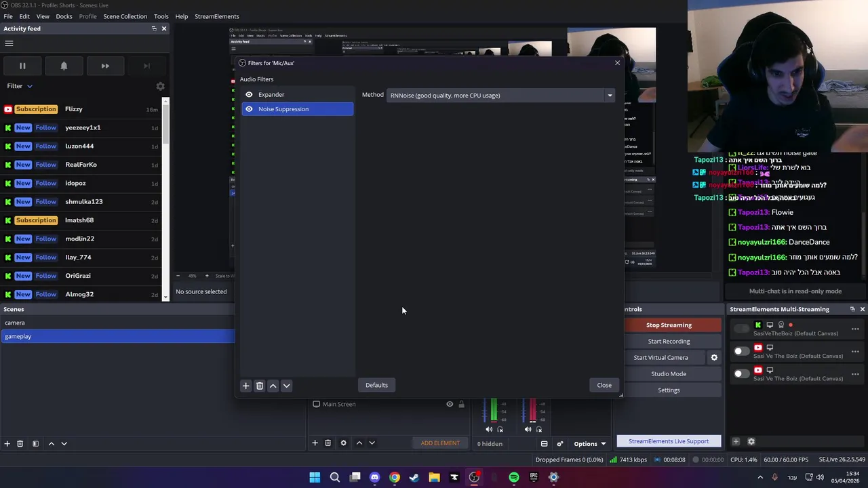Image resolution: width=868 pixels, height=488 pixels.
Task: Open advanced audio properties gears icon
Action: (x=559, y=444)
